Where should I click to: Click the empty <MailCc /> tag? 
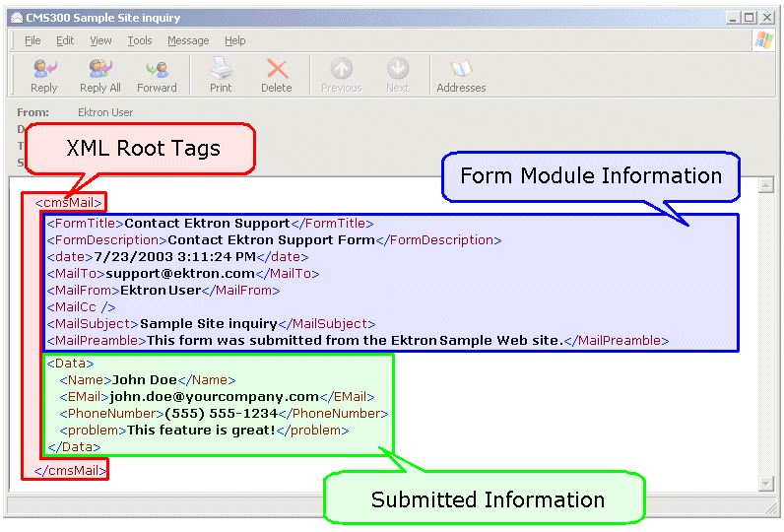(81, 307)
